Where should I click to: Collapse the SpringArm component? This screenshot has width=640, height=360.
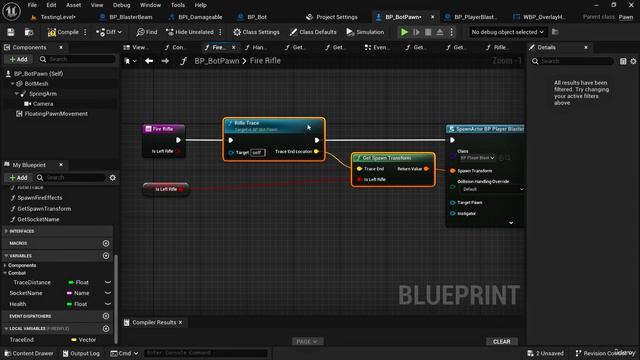point(17,93)
